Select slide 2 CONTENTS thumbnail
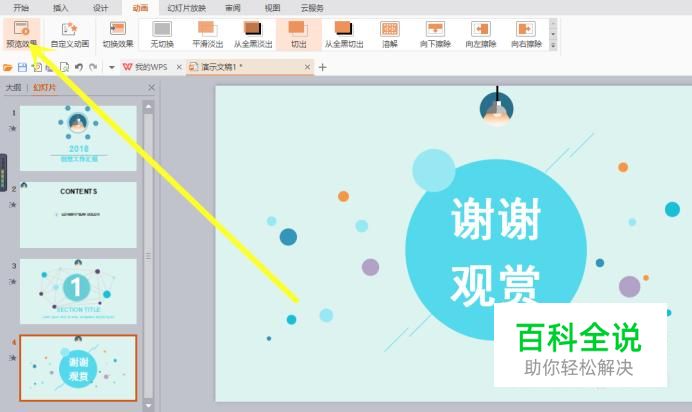This screenshot has height=412, width=692. [x=78, y=215]
